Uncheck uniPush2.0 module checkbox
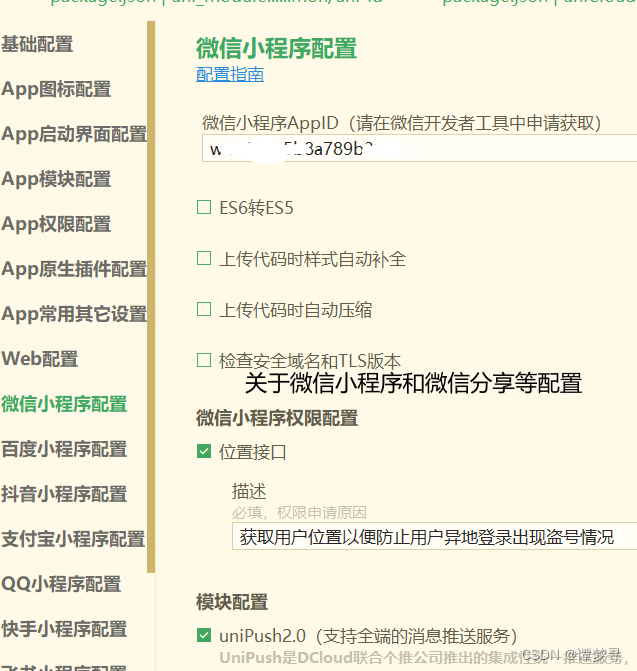The height and width of the screenshot is (671, 637). pos(204,635)
